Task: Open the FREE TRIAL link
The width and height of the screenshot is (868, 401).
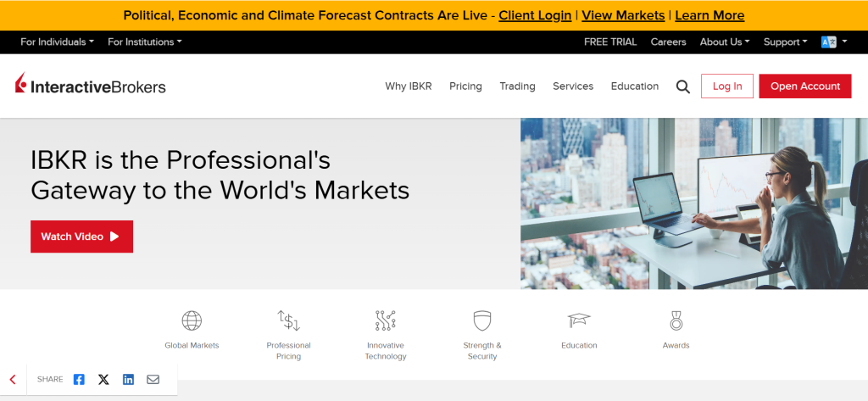Action: [610, 42]
